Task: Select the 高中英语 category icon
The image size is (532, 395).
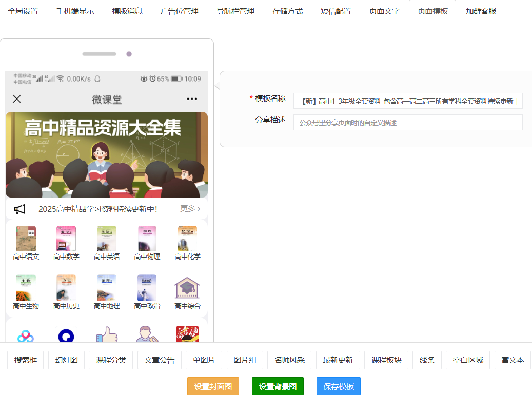Action: [x=107, y=239]
